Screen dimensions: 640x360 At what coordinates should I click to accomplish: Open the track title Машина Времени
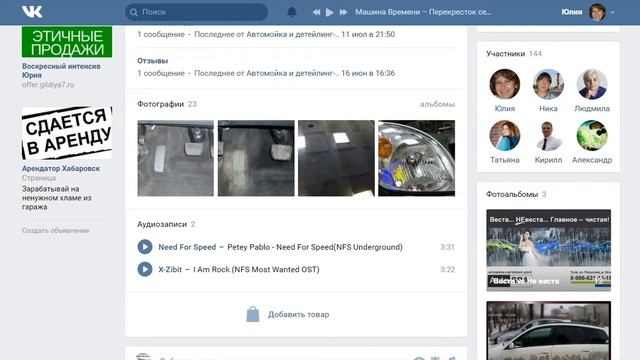[x=422, y=12]
